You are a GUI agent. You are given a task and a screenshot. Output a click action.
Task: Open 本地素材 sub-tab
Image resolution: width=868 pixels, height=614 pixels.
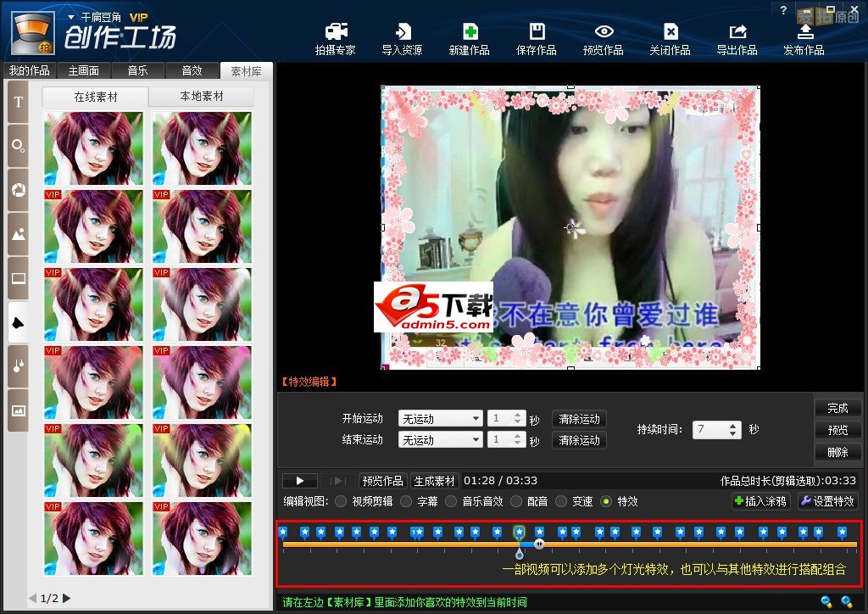(202, 97)
